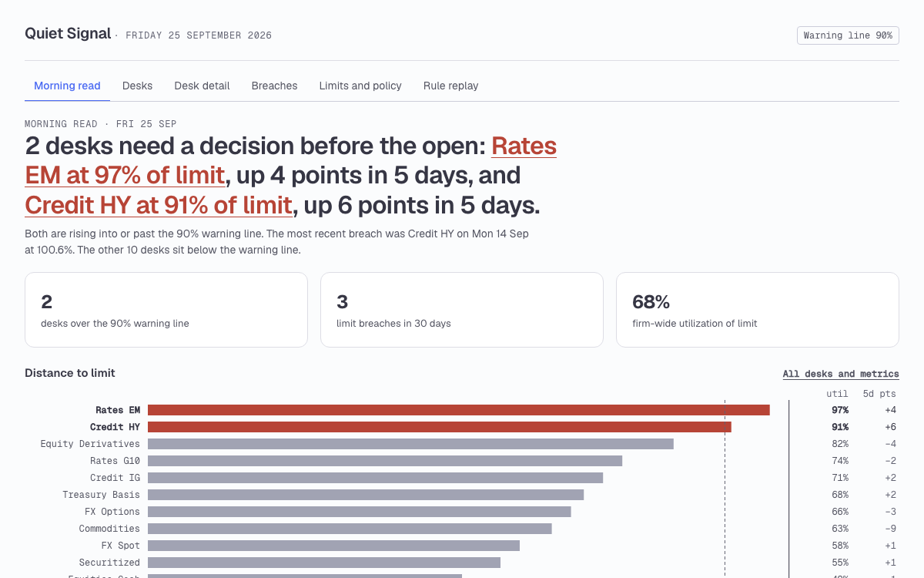This screenshot has width=924, height=578.
Task: Go to the Breaches tab
Action: [x=274, y=86]
